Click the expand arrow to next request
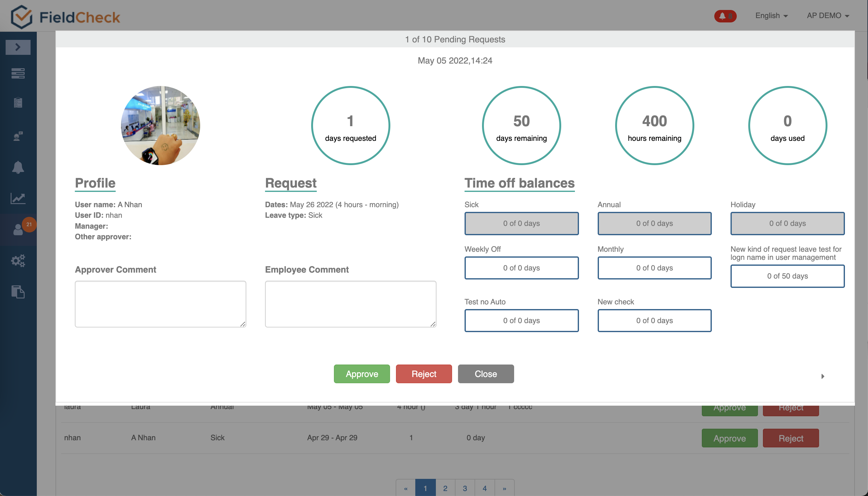 (823, 376)
